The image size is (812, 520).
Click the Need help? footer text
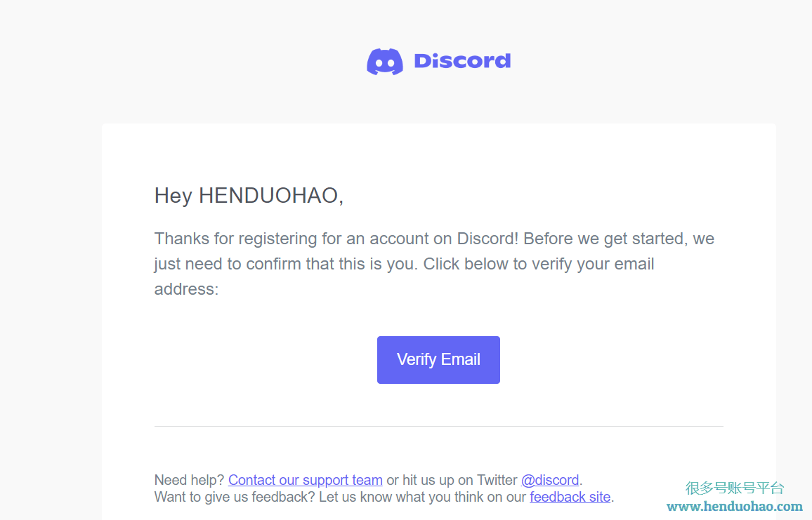[189, 480]
